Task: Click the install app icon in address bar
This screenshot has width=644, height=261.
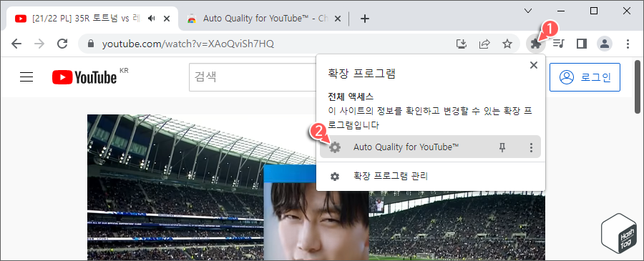Action: [x=462, y=44]
